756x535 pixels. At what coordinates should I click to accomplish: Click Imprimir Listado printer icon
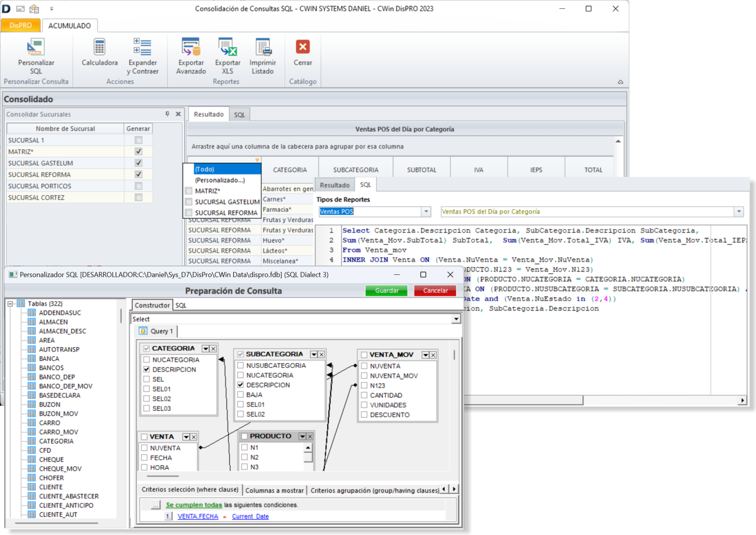pyautogui.click(x=262, y=48)
